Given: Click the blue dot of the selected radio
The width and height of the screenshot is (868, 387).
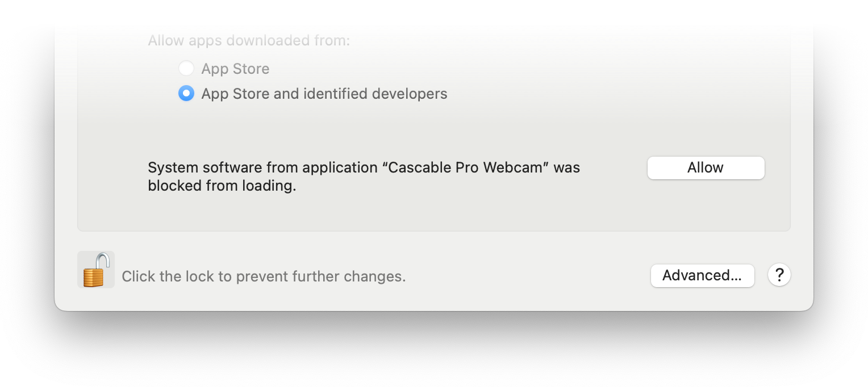Looking at the screenshot, I should click(x=186, y=93).
